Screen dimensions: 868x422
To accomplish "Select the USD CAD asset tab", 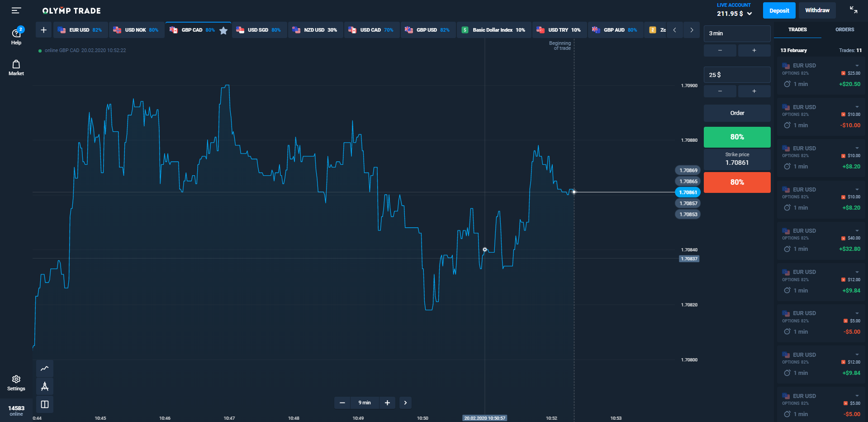I will 371,30.
